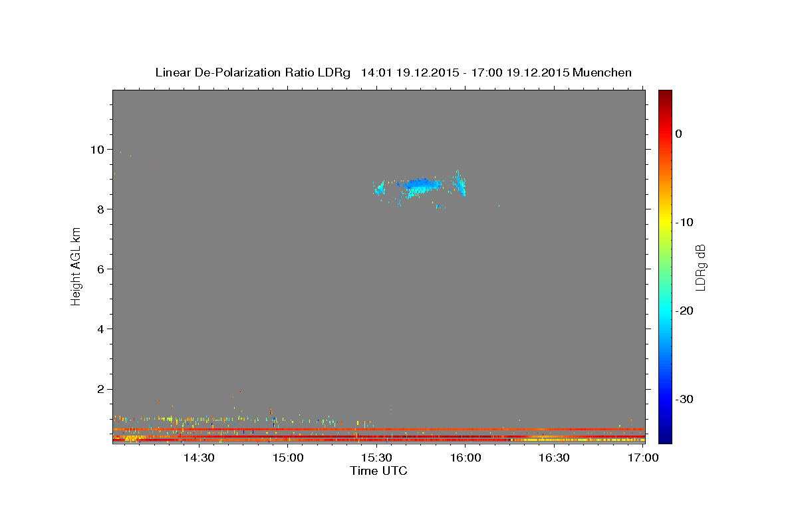Click the yellow band of the colorbar

(665, 222)
